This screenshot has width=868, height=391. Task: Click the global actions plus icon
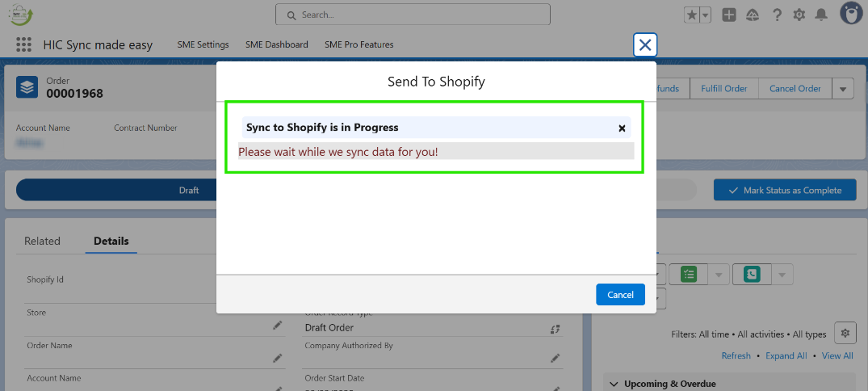coord(729,15)
